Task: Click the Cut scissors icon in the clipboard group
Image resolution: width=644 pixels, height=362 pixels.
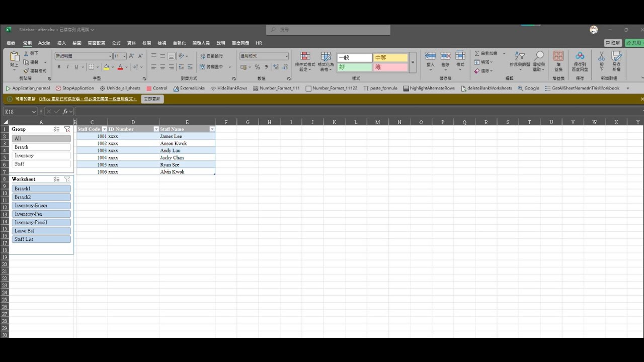Action: [26, 53]
